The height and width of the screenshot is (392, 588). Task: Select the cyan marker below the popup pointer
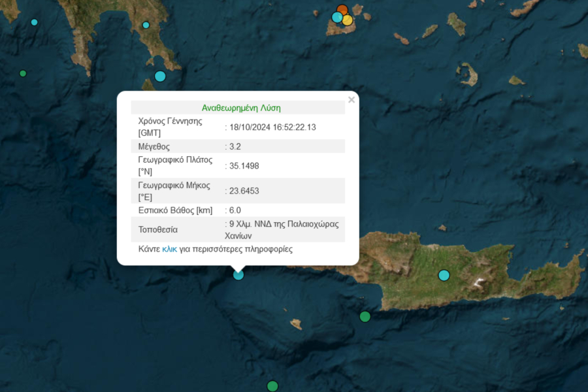coord(238,274)
